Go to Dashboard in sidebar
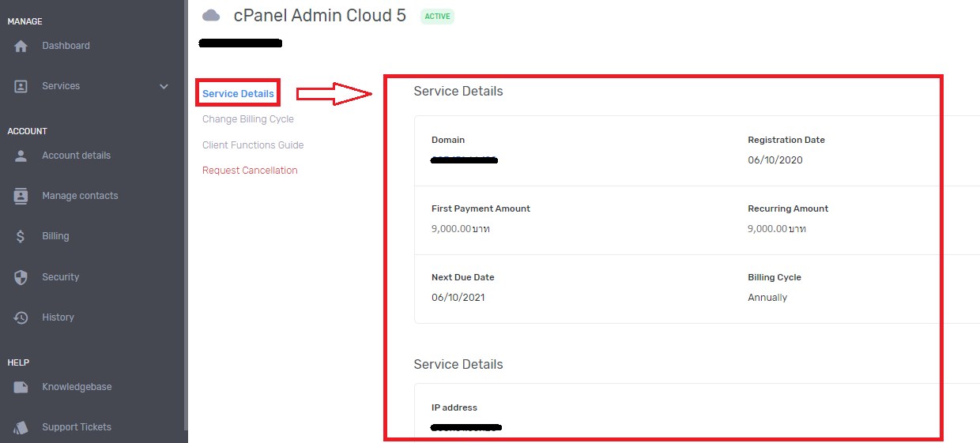The height and width of the screenshot is (443, 980). pyautogui.click(x=66, y=46)
